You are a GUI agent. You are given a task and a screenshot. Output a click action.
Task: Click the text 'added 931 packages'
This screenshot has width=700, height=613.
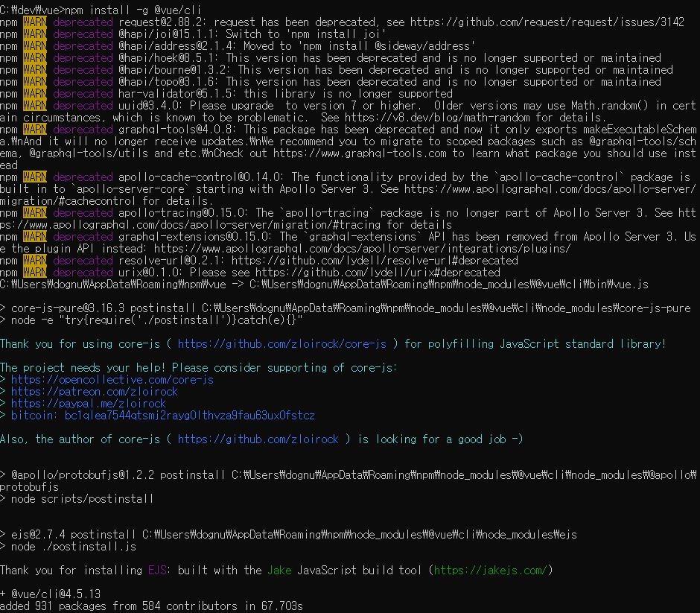point(53,606)
